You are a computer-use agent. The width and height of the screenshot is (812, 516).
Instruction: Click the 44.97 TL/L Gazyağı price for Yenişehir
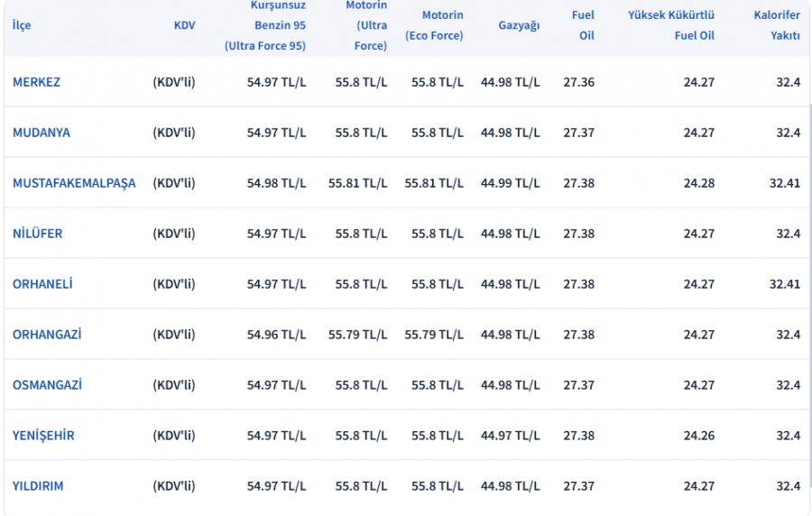click(510, 436)
